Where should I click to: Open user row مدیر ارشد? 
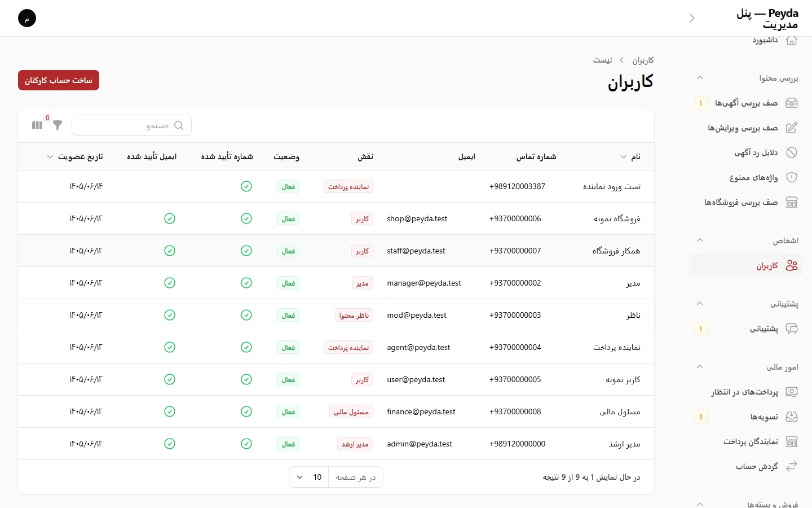[x=336, y=444]
